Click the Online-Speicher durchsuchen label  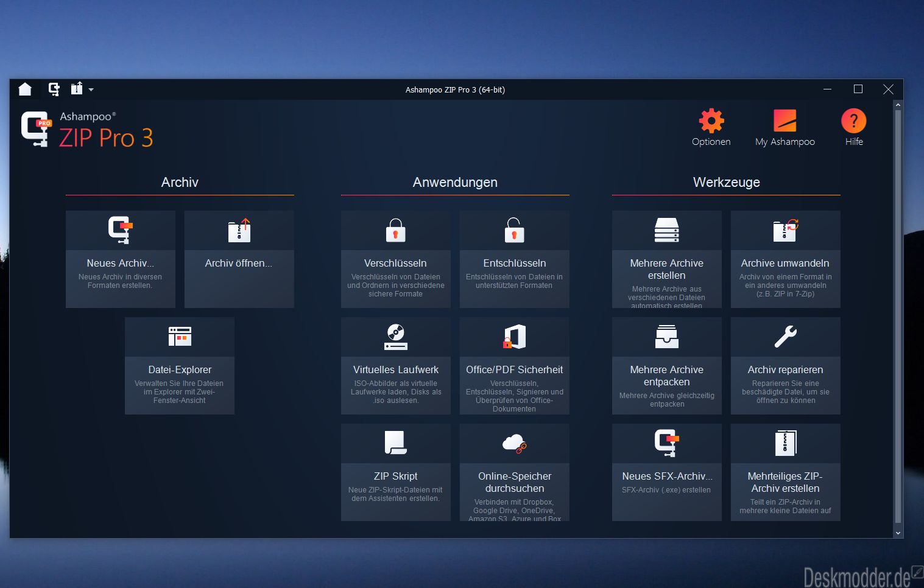click(515, 482)
